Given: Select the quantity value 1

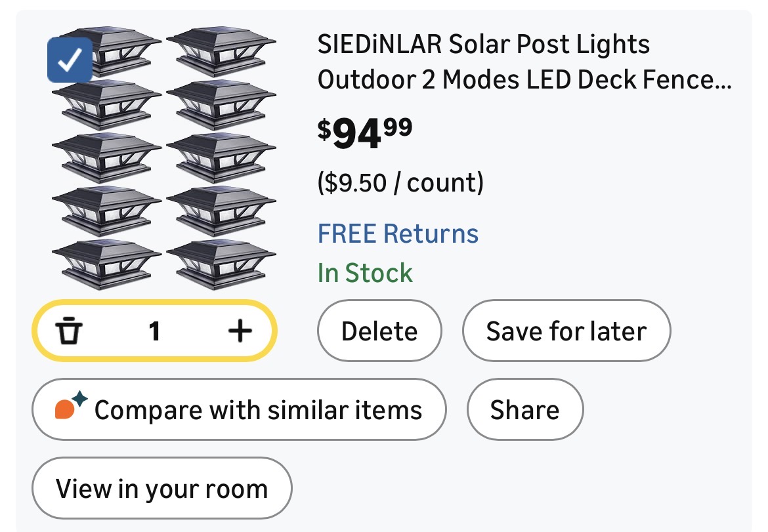Looking at the screenshot, I should [154, 331].
